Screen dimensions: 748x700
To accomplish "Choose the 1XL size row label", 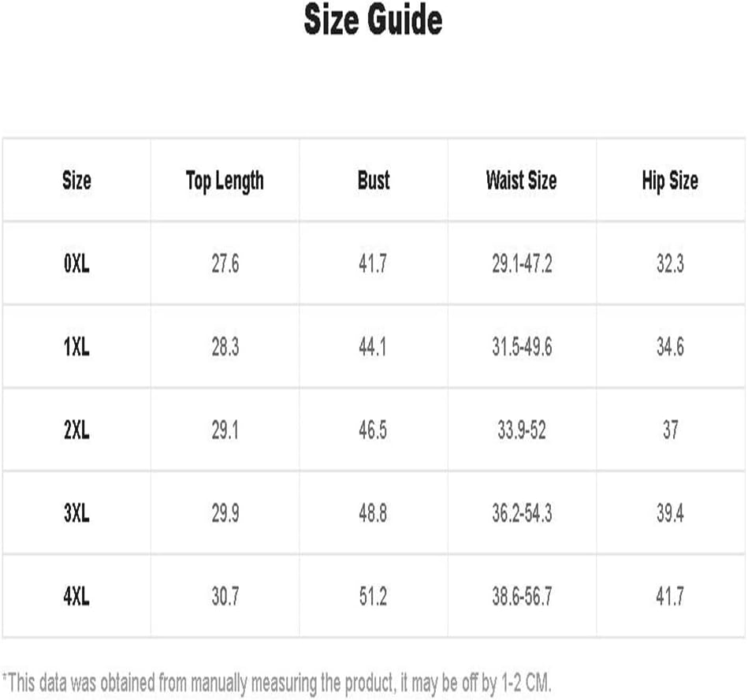I will click(x=76, y=346).
